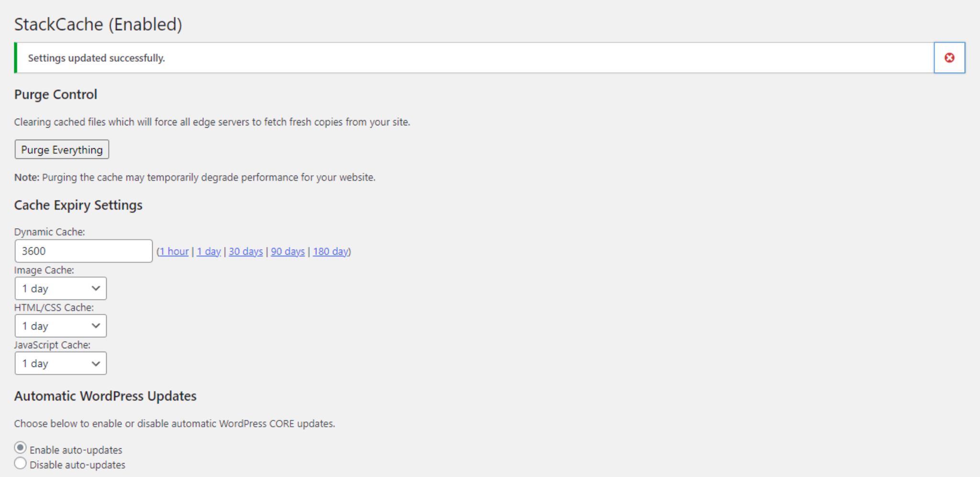This screenshot has width=980, height=477.
Task: Open the Image Cache dropdown
Action: click(61, 288)
